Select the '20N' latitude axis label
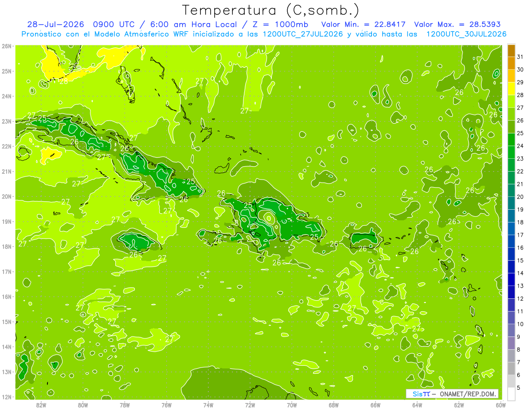532x411 pixels. point(7,196)
